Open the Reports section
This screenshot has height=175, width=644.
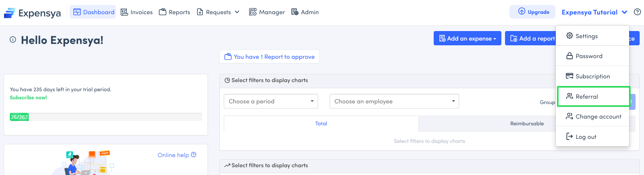click(x=174, y=12)
